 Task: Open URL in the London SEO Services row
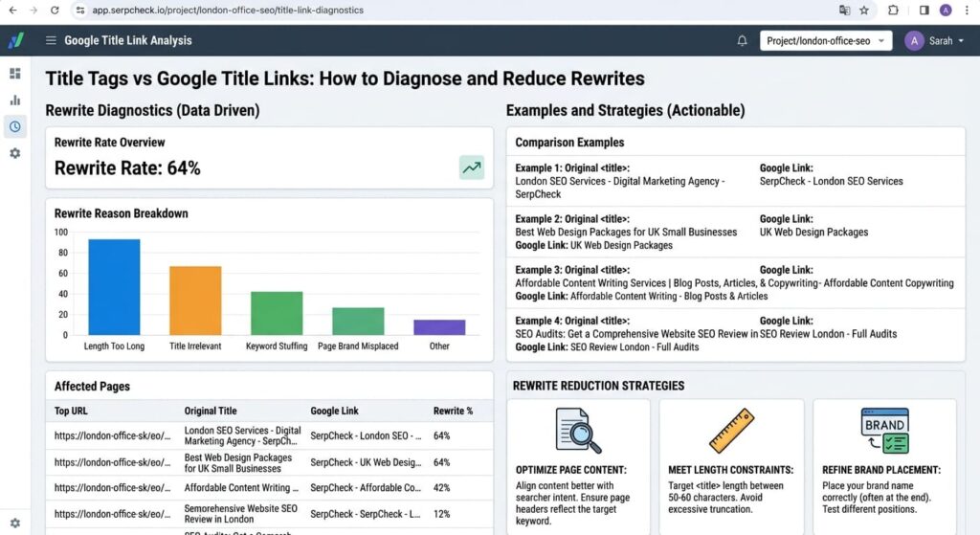(112, 435)
